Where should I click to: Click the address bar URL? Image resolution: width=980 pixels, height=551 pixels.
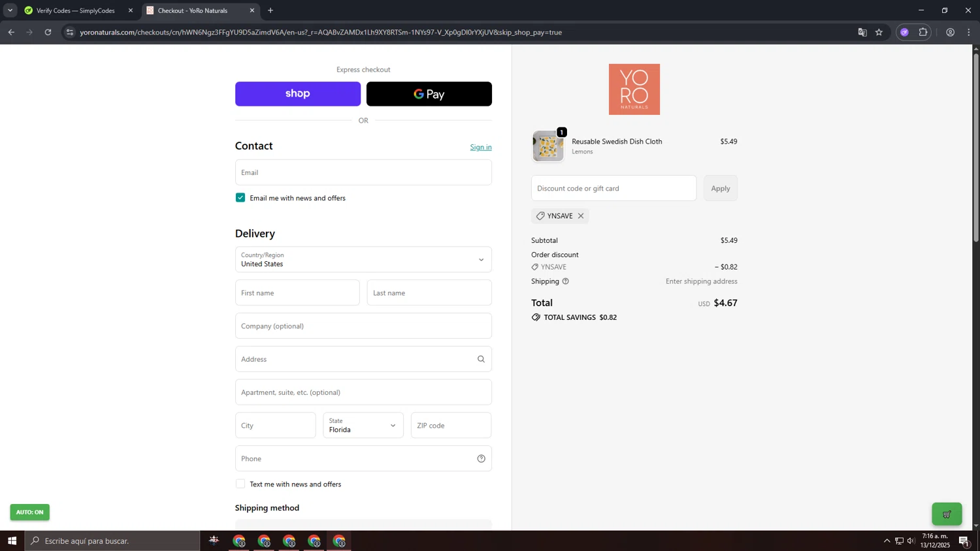[x=321, y=32]
